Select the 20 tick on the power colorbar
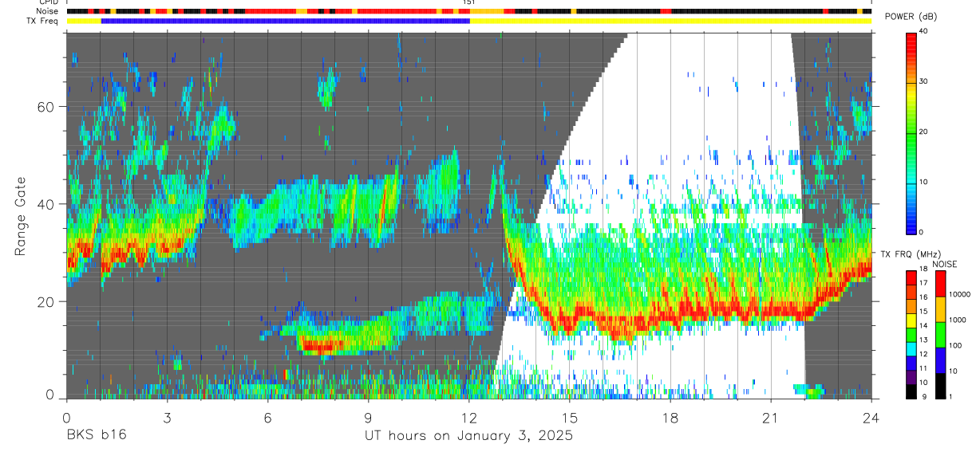Screen dimensions: 980x452 pos(924,132)
